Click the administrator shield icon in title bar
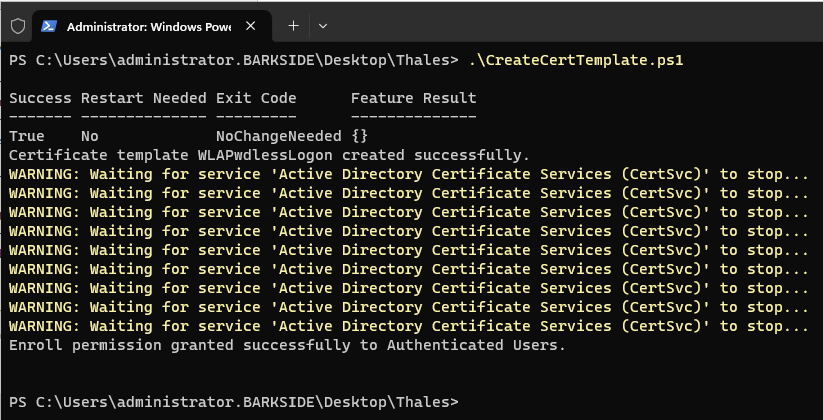823x420 pixels. tap(18, 25)
